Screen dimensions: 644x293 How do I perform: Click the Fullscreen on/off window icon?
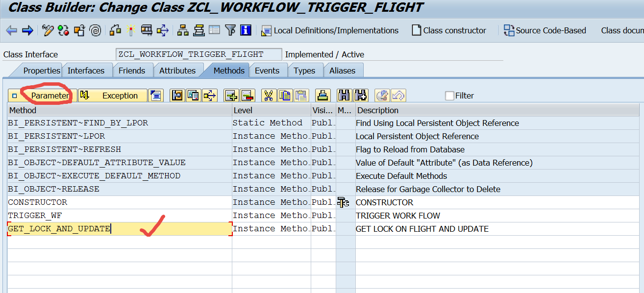214,30
